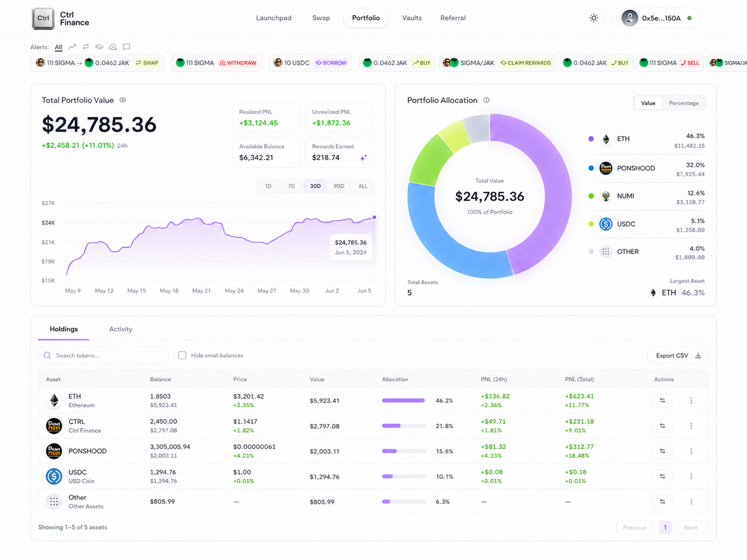
Task: Open the 10 USDC BORROW alert
Action: coord(310,63)
